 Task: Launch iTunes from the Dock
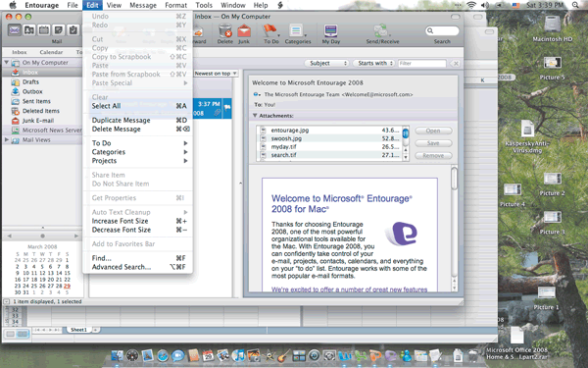pyautogui.click(x=238, y=355)
